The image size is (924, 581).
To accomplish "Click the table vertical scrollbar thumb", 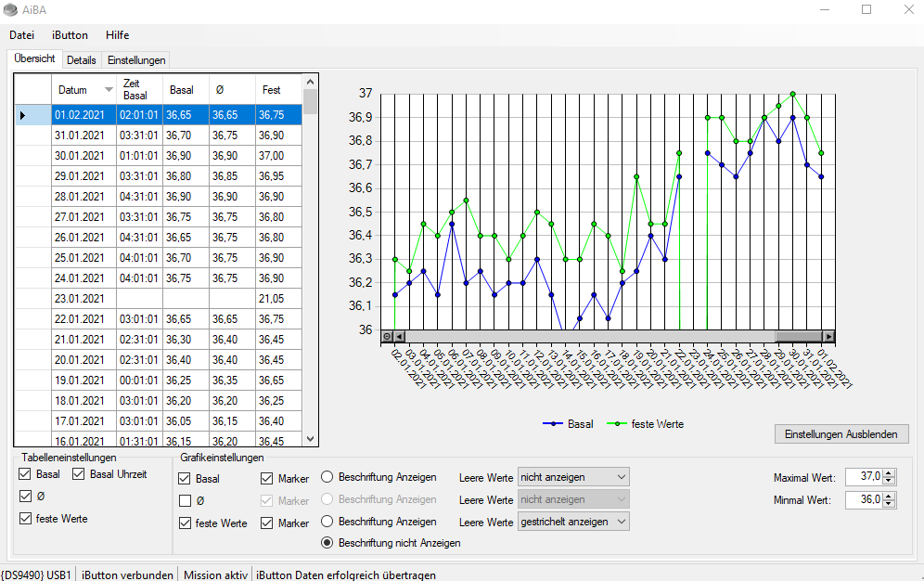I will click(311, 102).
